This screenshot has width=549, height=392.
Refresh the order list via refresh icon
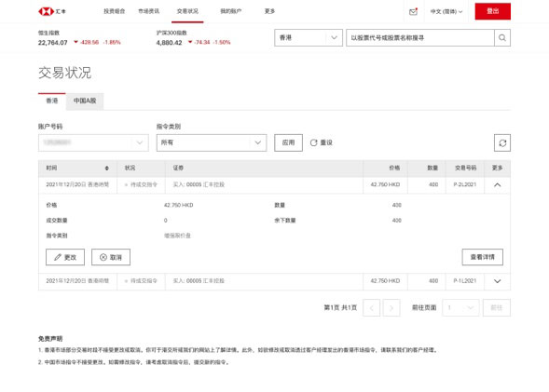502,142
